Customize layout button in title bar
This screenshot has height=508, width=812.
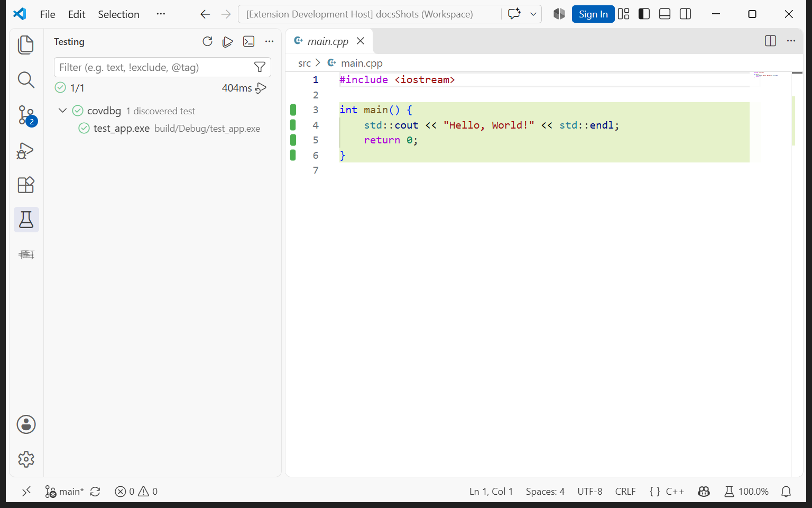click(623, 14)
